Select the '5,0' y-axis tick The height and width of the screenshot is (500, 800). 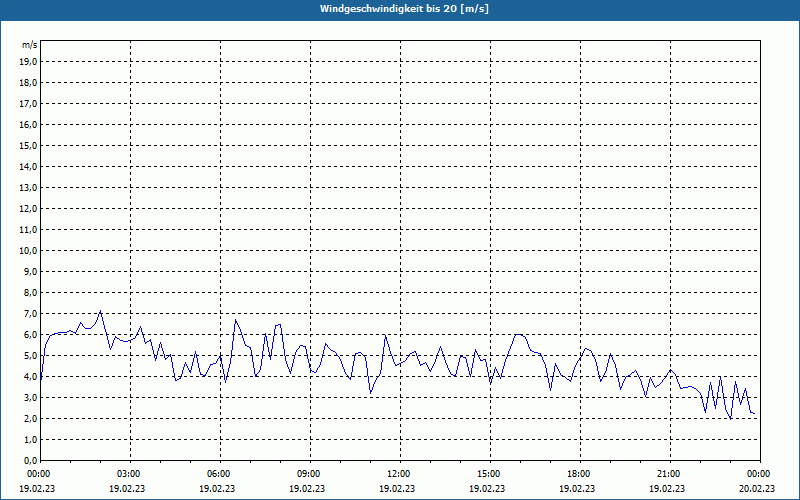(30, 356)
